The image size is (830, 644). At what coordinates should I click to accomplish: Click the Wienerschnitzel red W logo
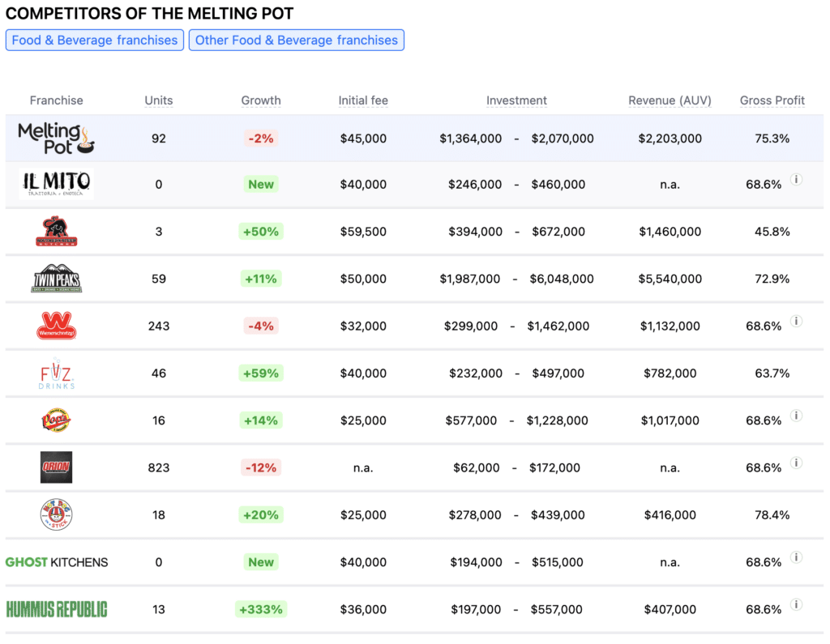(56, 326)
